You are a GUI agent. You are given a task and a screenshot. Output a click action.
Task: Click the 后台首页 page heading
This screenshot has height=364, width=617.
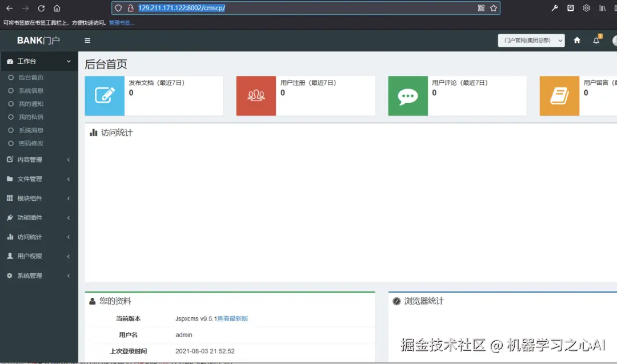pos(106,64)
